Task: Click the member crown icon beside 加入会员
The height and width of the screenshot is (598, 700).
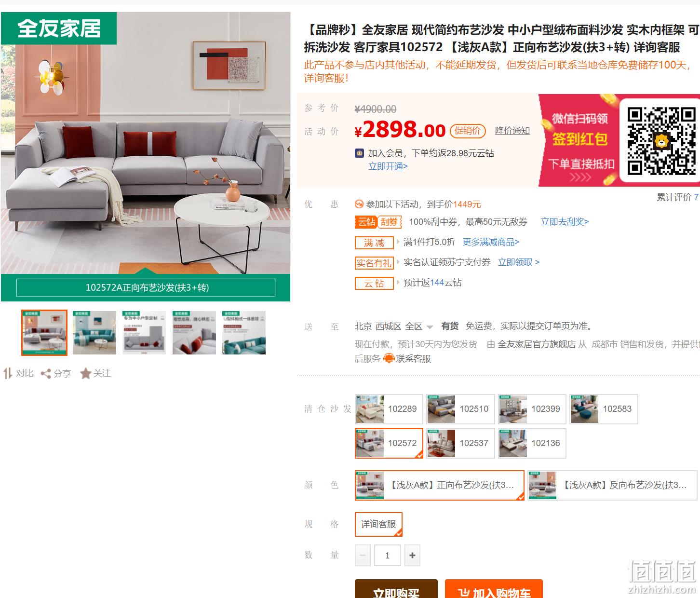Action: [x=359, y=153]
